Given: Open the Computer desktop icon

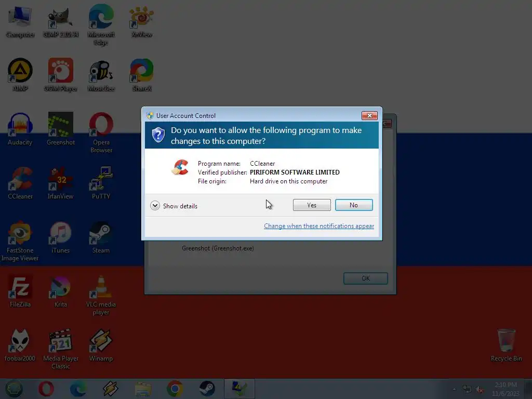Looking at the screenshot, I should 20,21.
